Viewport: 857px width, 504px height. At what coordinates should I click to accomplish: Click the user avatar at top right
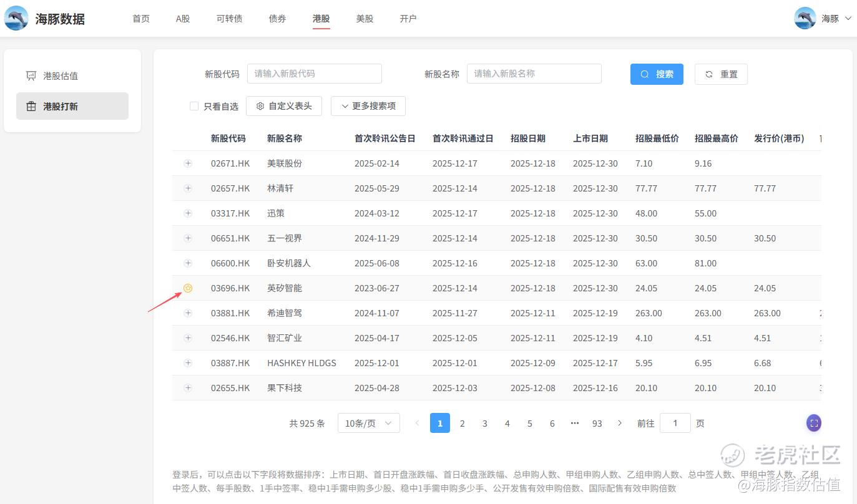click(805, 18)
